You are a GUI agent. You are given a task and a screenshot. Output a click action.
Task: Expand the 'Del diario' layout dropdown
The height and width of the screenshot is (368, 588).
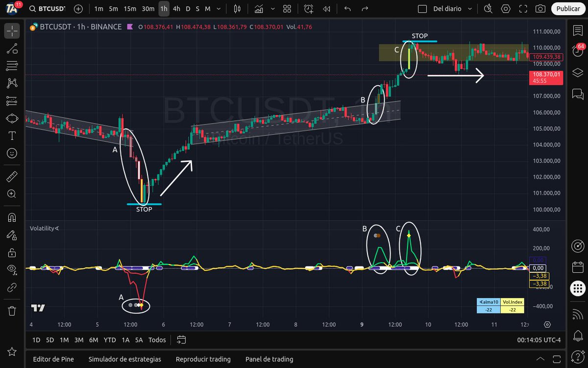[x=470, y=9]
